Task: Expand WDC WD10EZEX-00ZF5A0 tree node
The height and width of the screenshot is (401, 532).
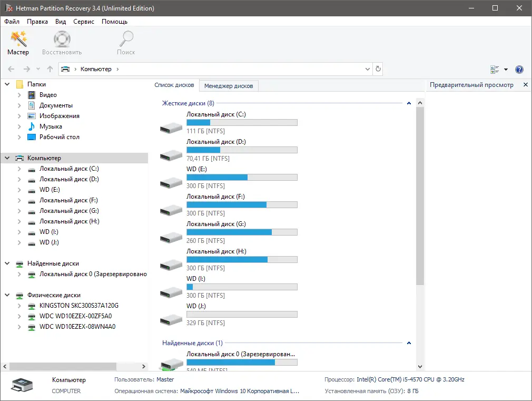Action: (x=19, y=316)
